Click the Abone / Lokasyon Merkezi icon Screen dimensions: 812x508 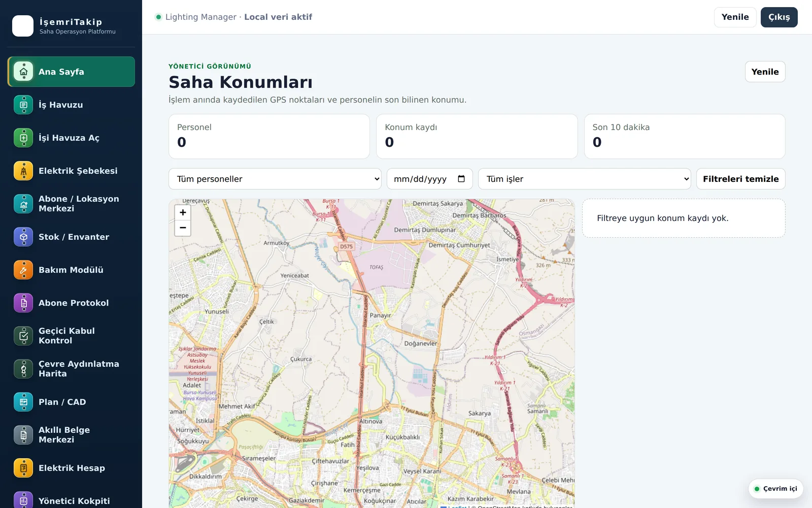[x=23, y=204]
